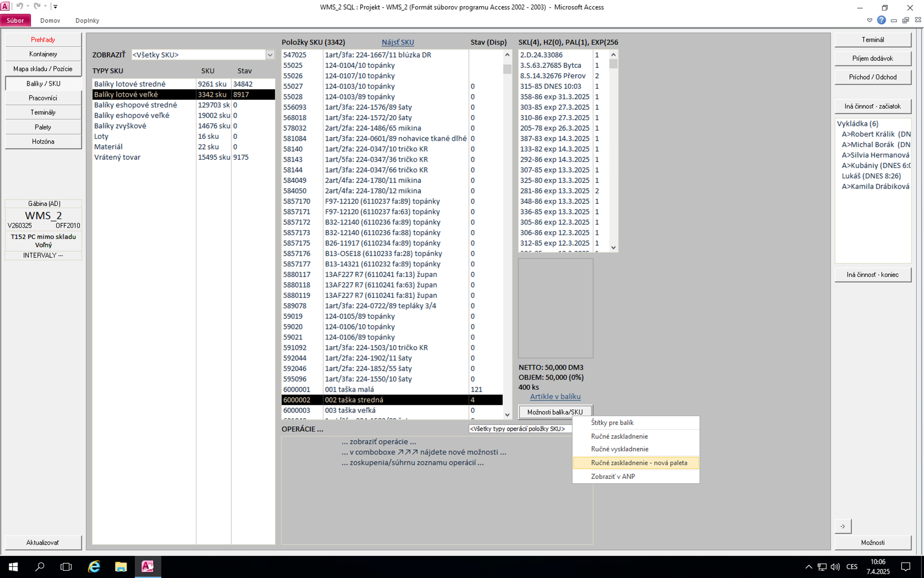Image resolution: width=924 pixels, height=578 pixels.
Task: Click the Task View taskbar icon
Action: point(66,566)
